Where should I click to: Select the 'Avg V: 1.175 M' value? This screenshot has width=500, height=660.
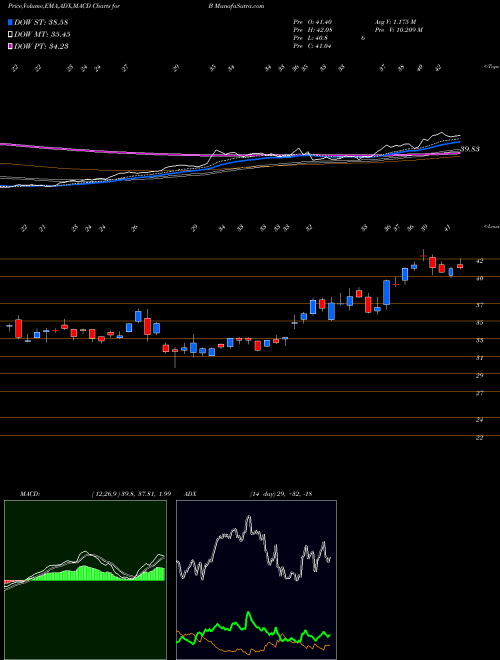pyautogui.click(x=395, y=22)
